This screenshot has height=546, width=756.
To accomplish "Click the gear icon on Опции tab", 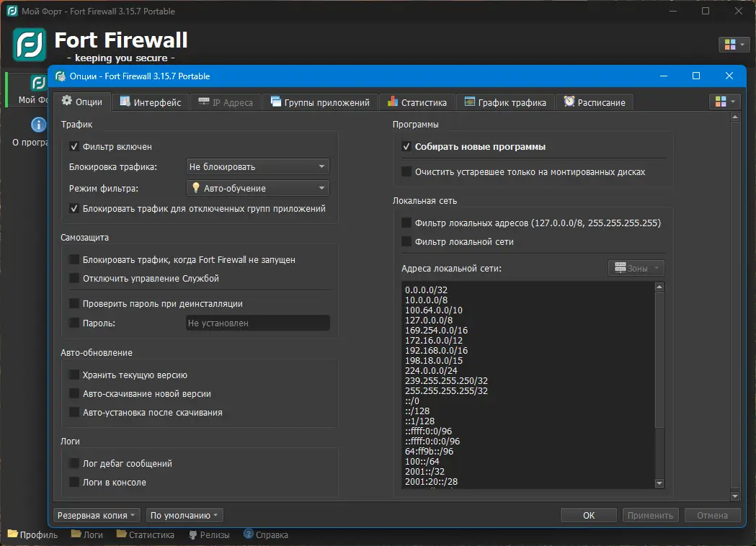I will tap(67, 101).
